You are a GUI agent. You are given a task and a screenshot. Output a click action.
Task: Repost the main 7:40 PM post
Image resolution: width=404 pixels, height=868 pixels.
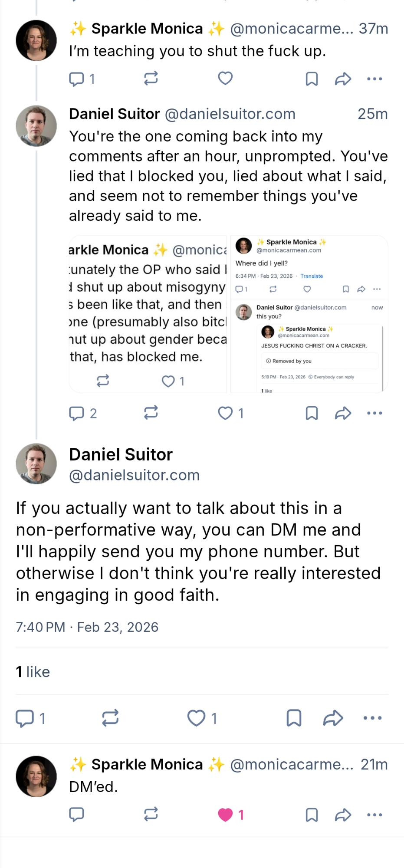[110, 718]
